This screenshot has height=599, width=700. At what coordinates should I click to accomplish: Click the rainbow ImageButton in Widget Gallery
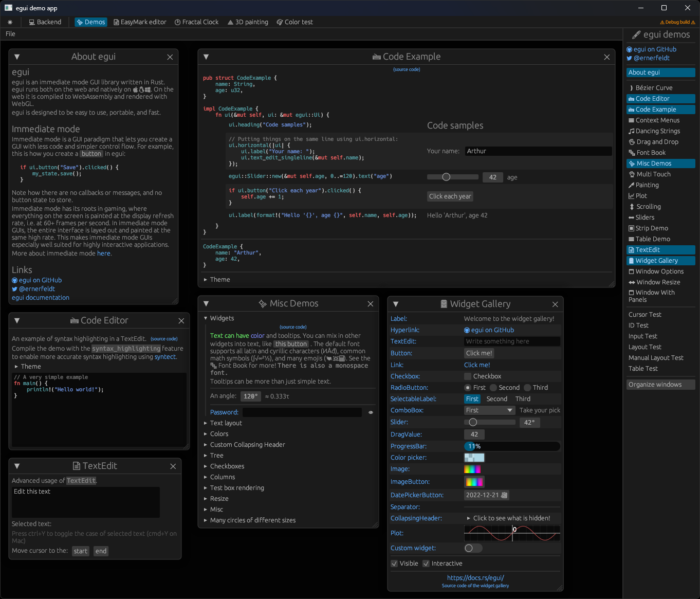pos(474,482)
